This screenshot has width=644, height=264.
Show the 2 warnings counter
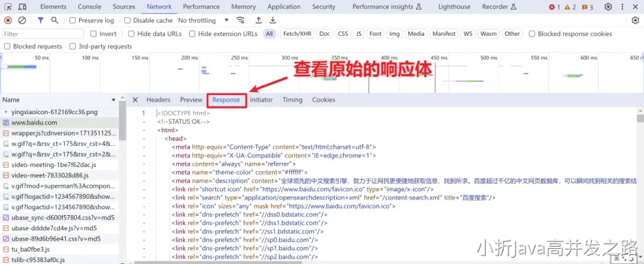coord(570,7)
